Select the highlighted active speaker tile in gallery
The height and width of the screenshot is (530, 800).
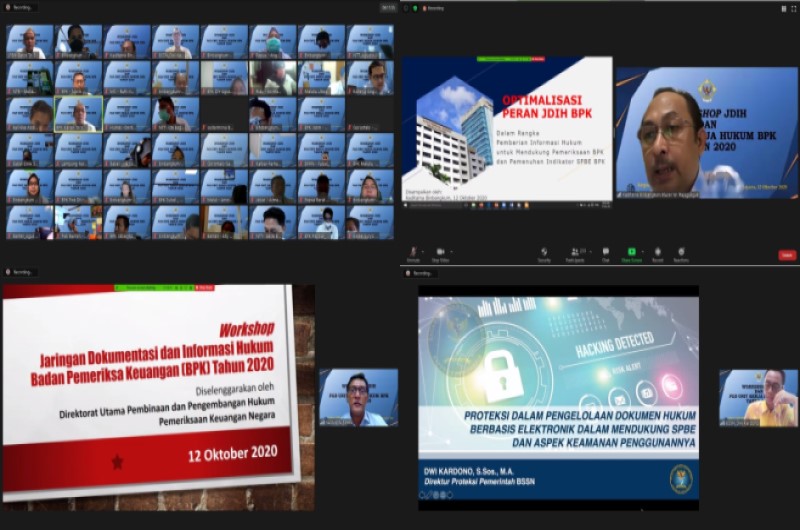[x=79, y=114]
